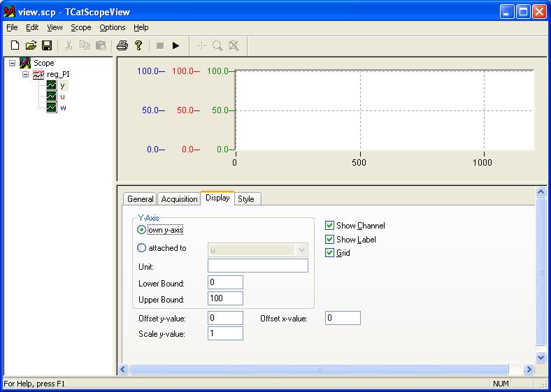
Task: Click the TCatScopeView title bar icon
Action: [x=10, y=12]
